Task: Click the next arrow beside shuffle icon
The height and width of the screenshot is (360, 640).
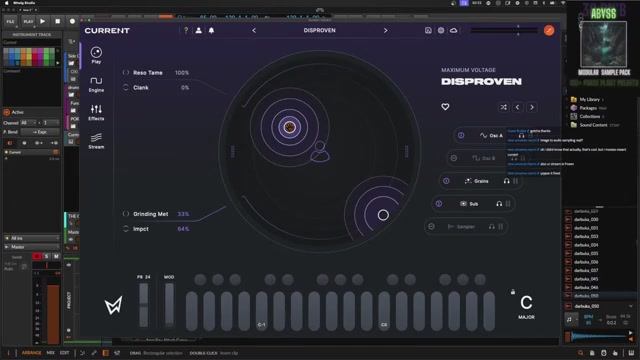Action: pos(532,107)
